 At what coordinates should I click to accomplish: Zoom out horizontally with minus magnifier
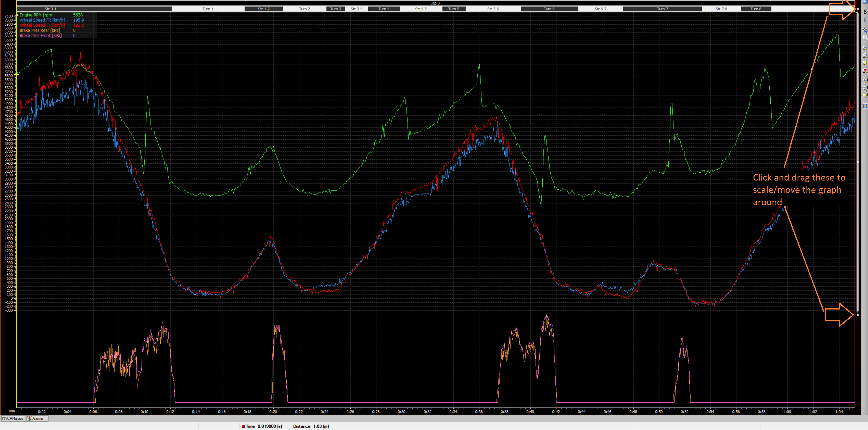pos(865,56)
